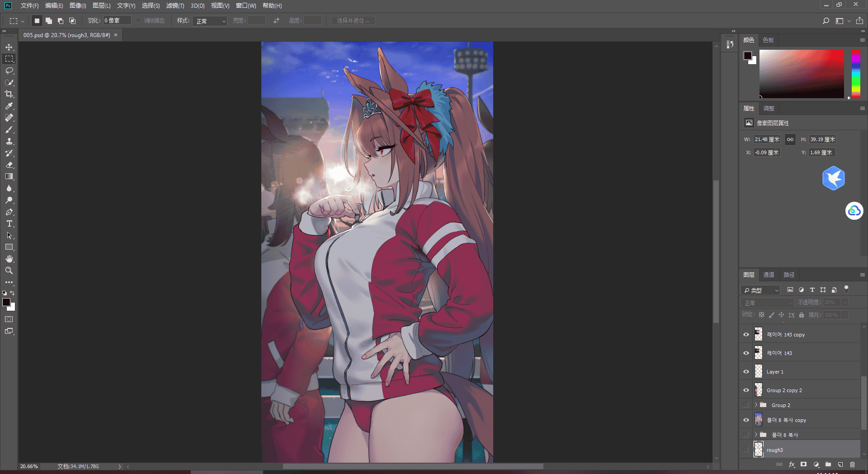Click the trash icon to delete layer

pyautogui.click(x=852, y=465)
